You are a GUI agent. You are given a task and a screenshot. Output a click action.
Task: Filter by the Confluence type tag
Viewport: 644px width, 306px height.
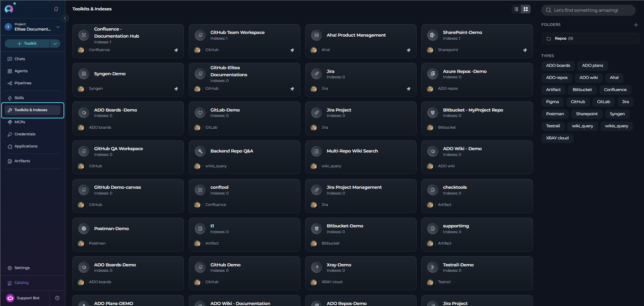pyautogui.click(x=615, y=90)
